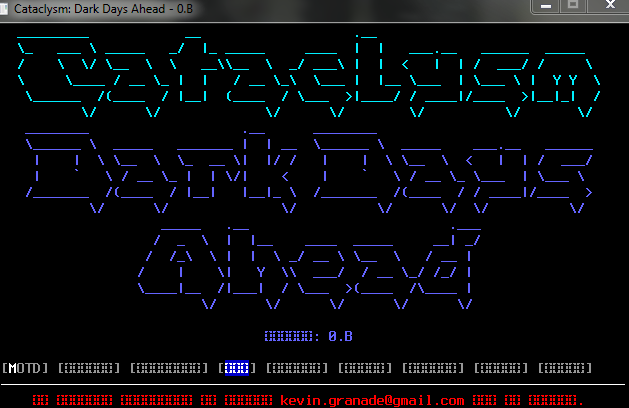Select the MOTD menu entry
The height and width of the screenshot is (408, 629).
tap(25, 368)
